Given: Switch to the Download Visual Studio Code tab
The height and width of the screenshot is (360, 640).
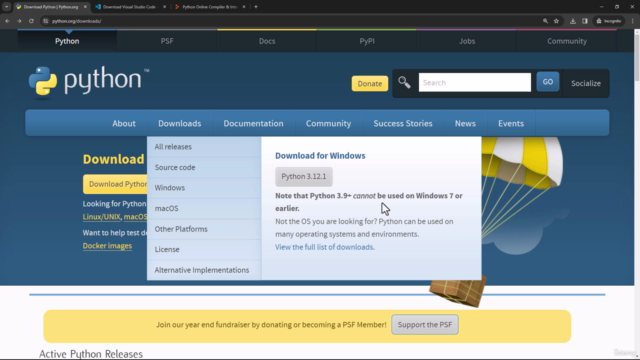Looking at the screenshot, I should tap(128, 7).
